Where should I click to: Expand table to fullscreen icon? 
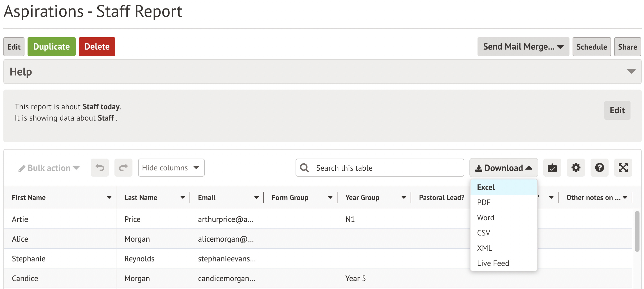tap(623, 168)
